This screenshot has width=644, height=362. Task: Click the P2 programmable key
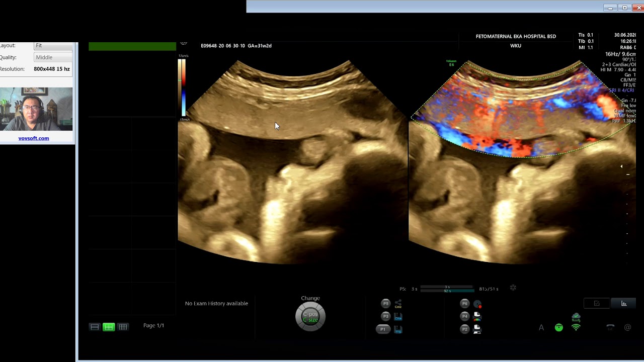pos(465,329)
